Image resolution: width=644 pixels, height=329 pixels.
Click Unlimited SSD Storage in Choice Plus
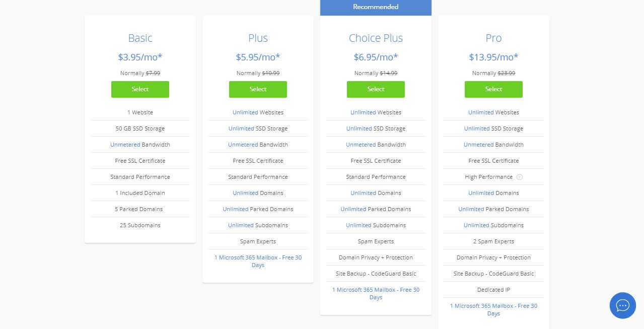pyautogui.click(x=376, y=128)
